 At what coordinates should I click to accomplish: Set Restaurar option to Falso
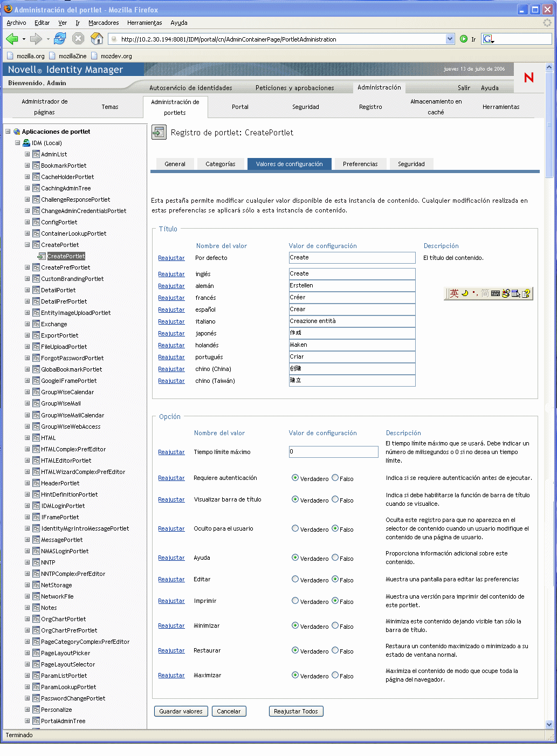pyautogui.click(x=335, y=650)
